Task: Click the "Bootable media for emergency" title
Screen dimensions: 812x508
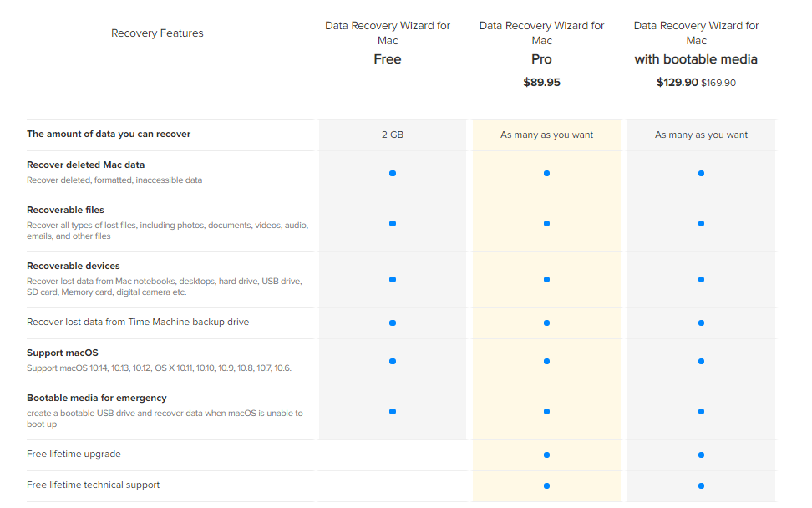Action: point(97,398)
